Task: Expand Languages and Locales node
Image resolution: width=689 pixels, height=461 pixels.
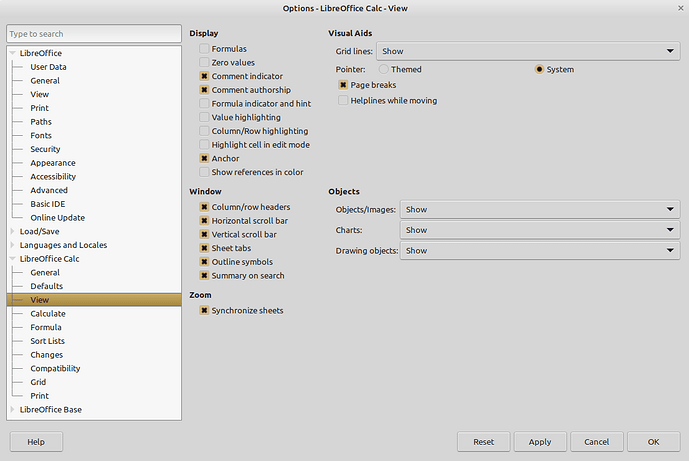Action: [12, 245]
